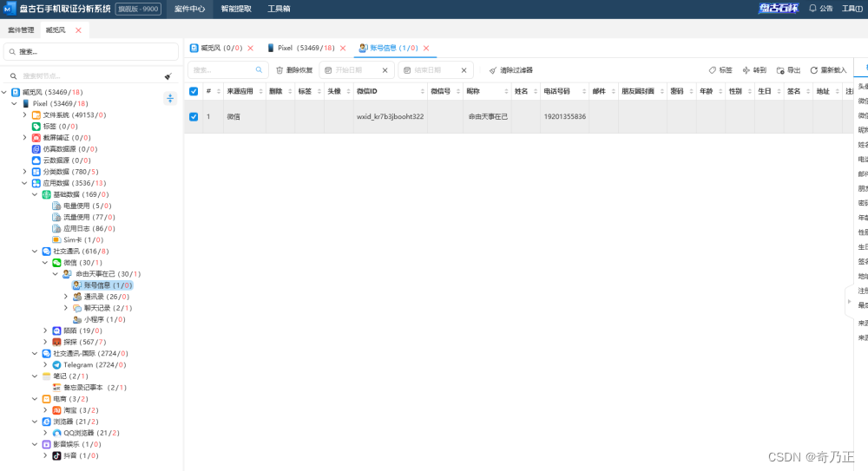
Task: Click the Pixel phone icon in the tree
Action: (x=26, y=103)
